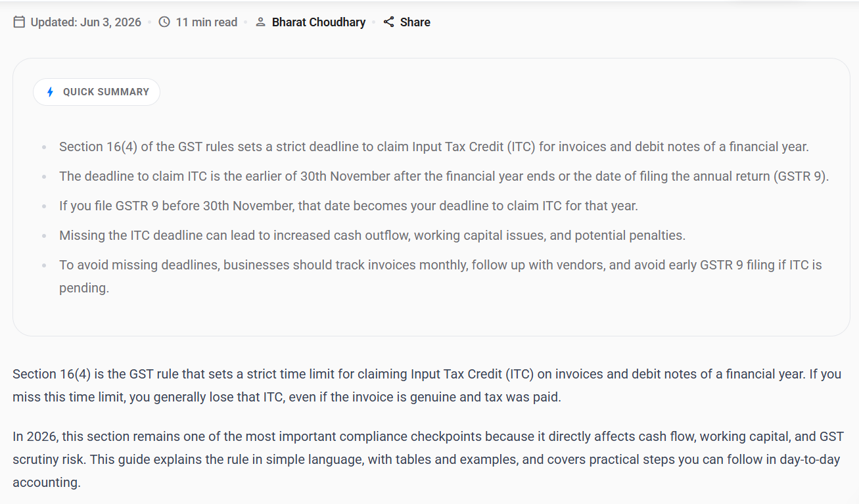Click the share icon
This screenshot has width=859, height=504.
tap(389, 22)
